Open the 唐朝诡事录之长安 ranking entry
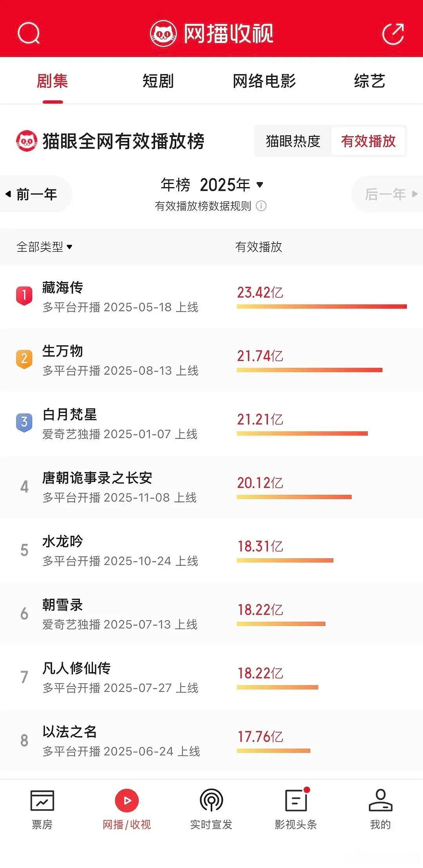The width and height of the screenshot is (423, 868). click(211, 487)
